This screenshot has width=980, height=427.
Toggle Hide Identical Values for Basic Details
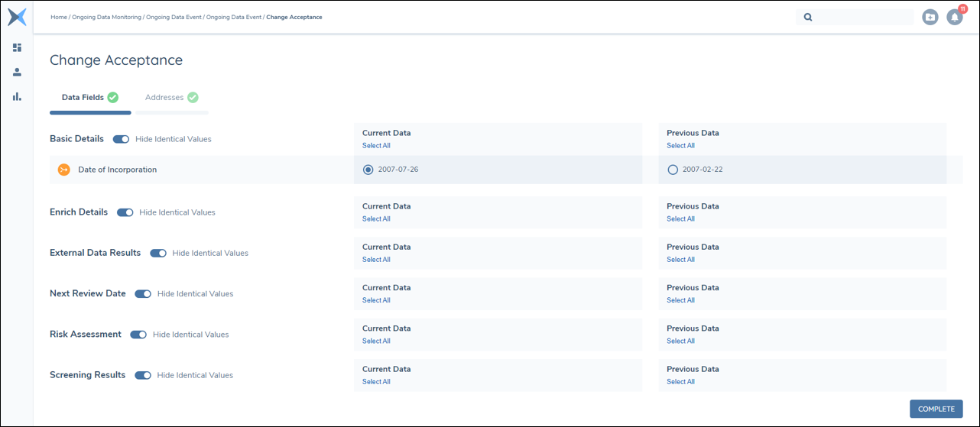pyautogui.click(x=121, y=139)
